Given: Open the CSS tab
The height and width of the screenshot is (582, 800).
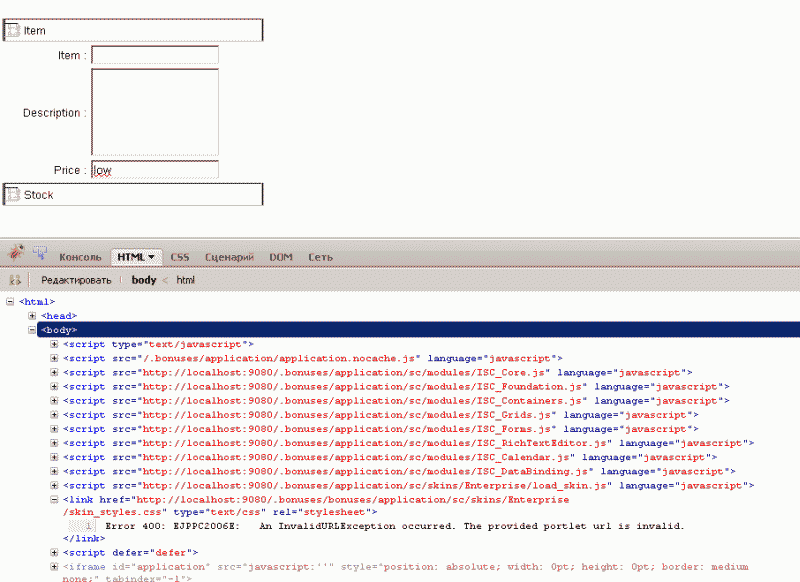Looking at the screenshot, I should pyautogui.click(x=180, y=257).
